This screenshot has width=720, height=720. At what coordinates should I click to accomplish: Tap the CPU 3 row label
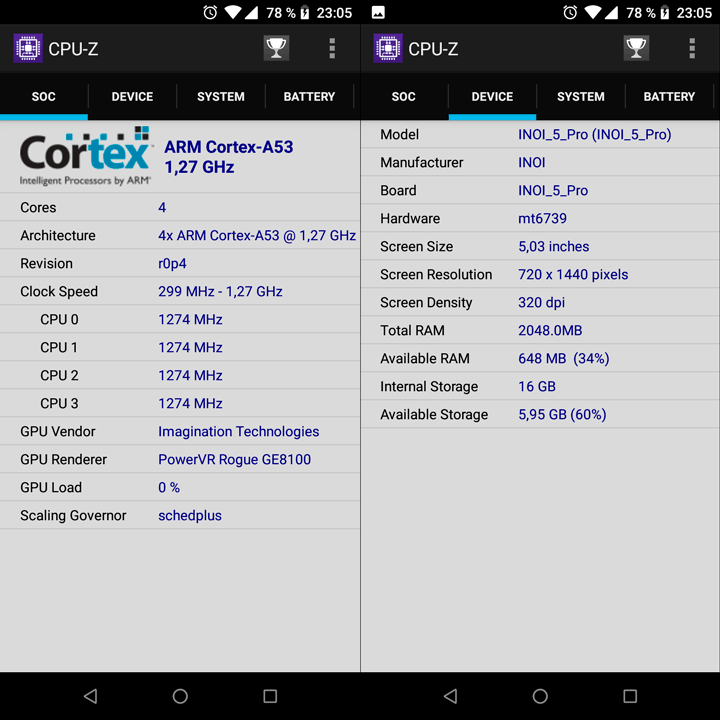(x=59, y=404)
